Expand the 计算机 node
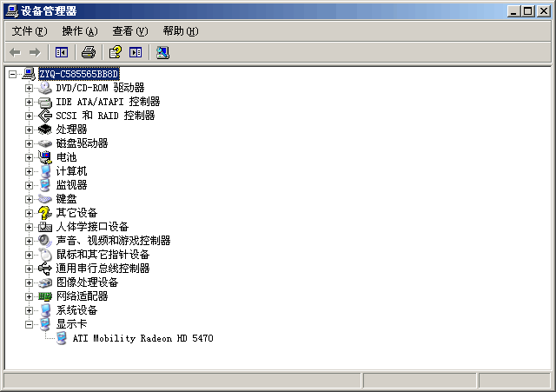This screenshot has height=392, width=556. (x=29, y=172)
